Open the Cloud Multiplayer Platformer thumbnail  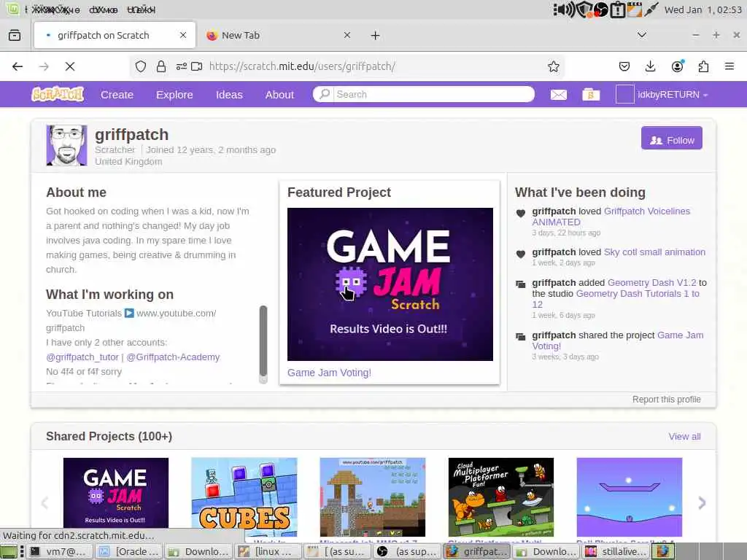pos(501,497)
